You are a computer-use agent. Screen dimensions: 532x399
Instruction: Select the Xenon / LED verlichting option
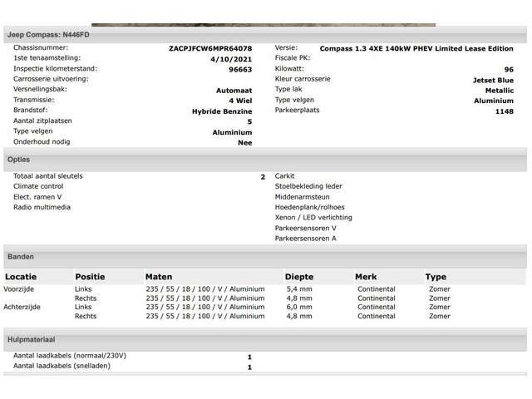(x=313, y=218)
